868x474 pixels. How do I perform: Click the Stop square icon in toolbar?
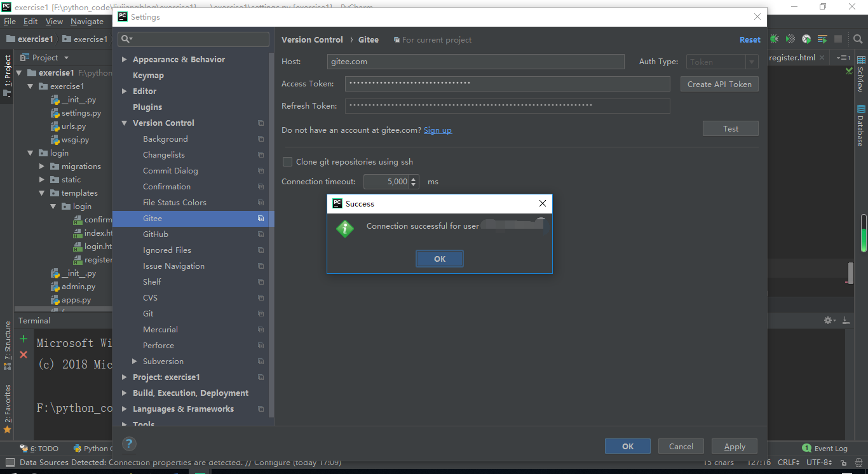(838, 39)
